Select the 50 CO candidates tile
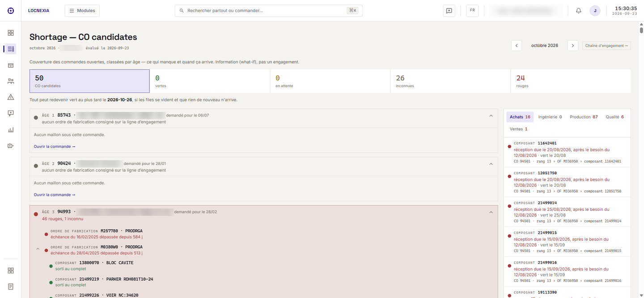Screen dimensions: 644x298 point(89,81)
